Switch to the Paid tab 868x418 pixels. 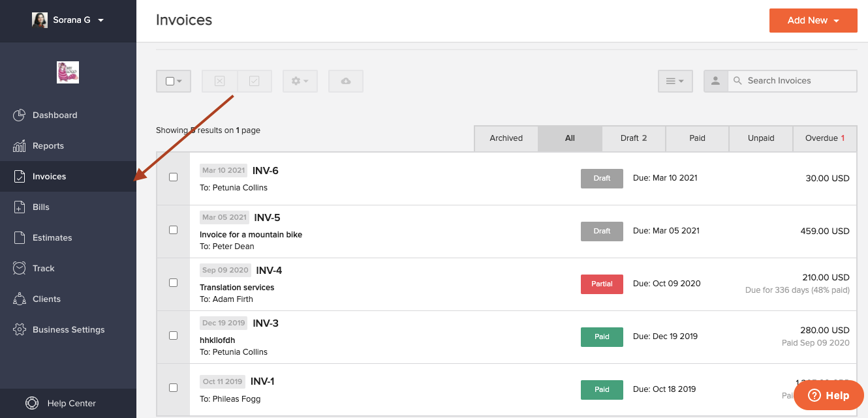697,138
